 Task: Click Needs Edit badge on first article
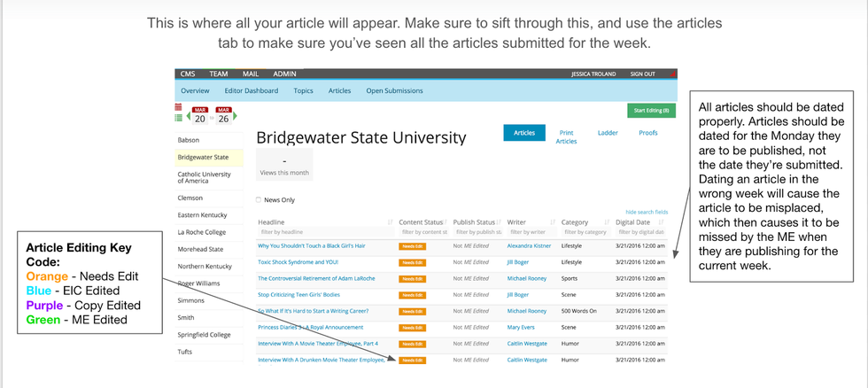412,246
